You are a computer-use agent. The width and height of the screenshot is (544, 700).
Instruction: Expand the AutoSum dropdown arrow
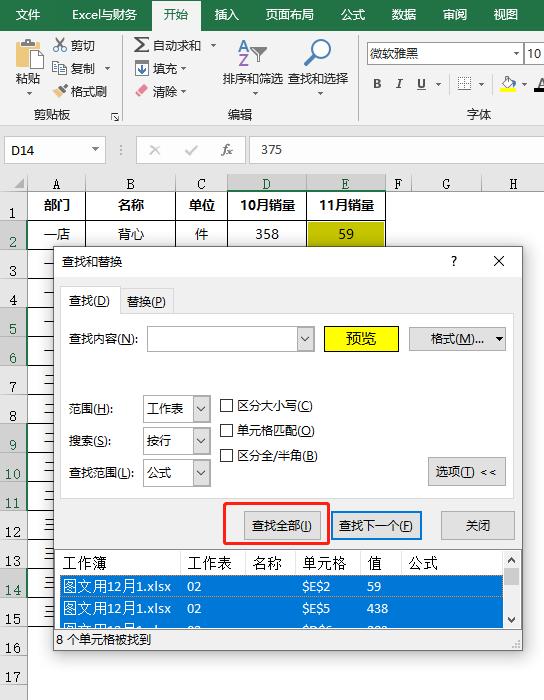point(213,45)
